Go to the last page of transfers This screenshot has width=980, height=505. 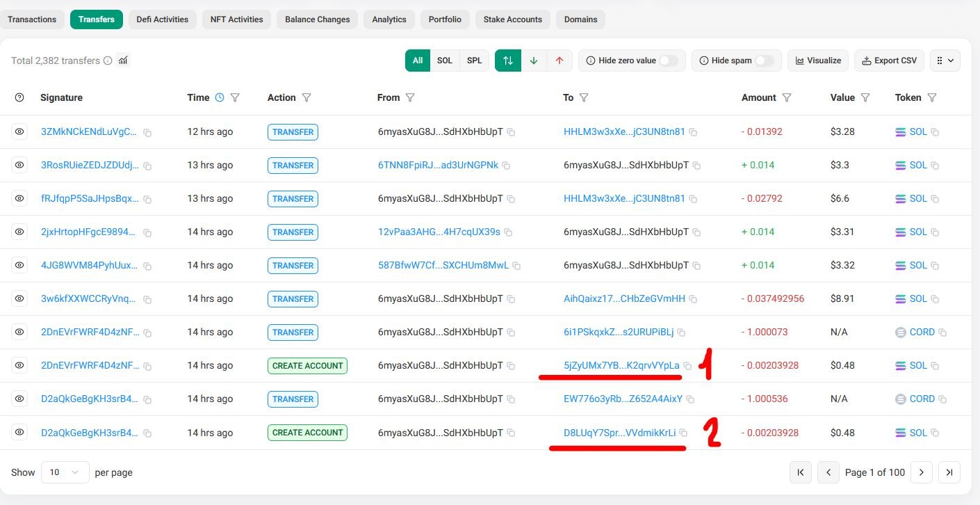pos(949,472)
